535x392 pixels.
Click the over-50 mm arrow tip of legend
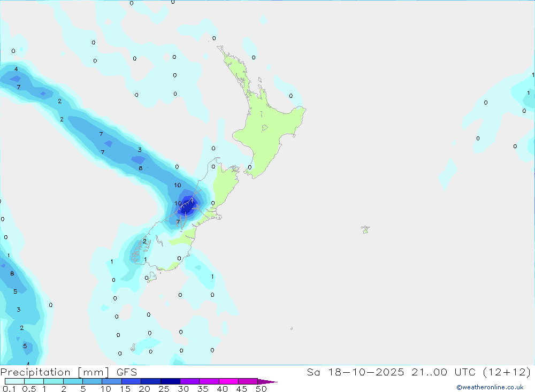coord(267,382)
